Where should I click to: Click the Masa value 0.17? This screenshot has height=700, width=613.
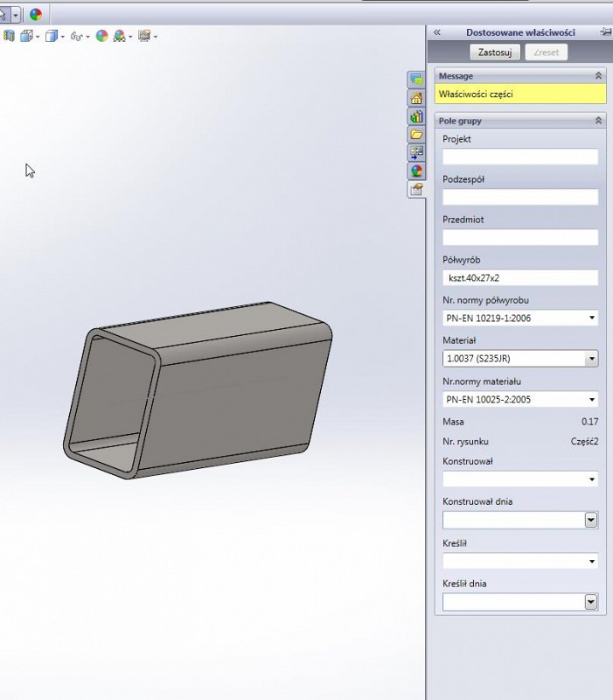(589, 422)
